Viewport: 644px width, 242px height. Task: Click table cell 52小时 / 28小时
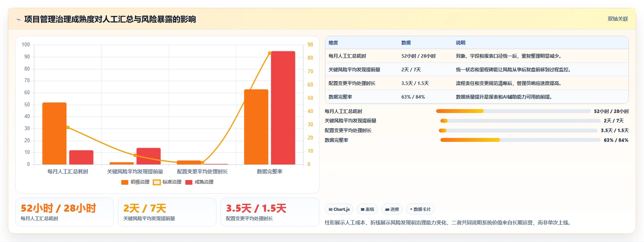tap(419, 56)
